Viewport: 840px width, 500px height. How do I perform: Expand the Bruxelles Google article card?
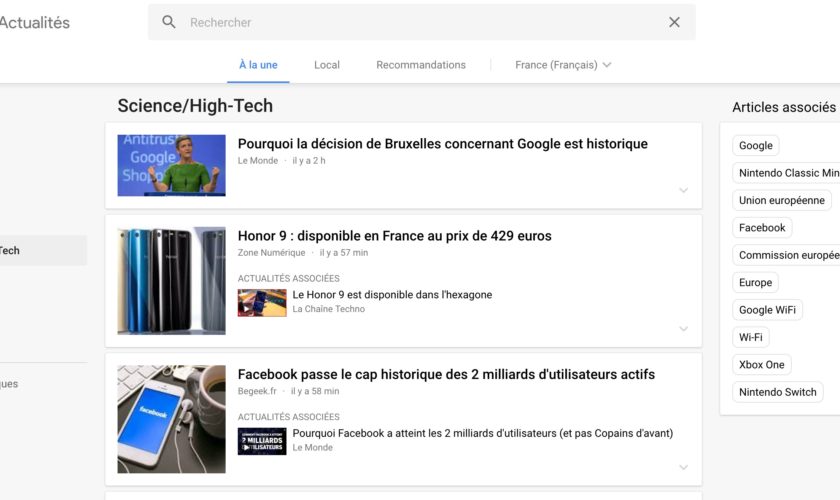[684, 190]
